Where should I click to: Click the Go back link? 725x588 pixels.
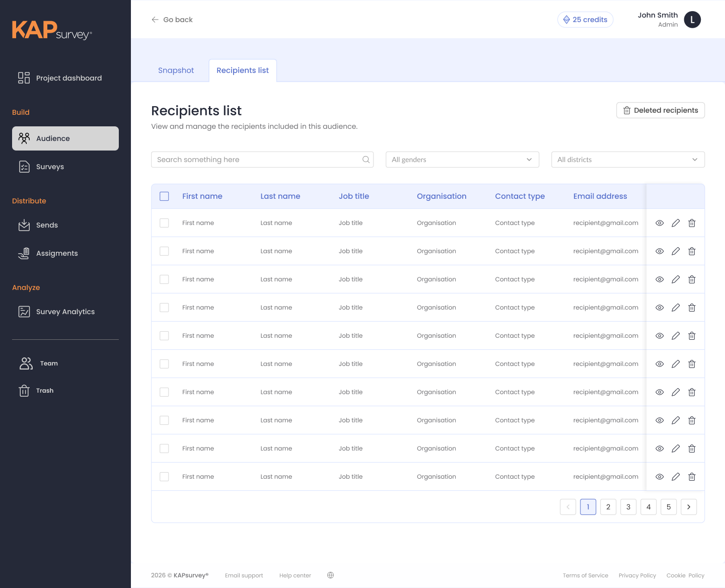[x=172, y=20]
